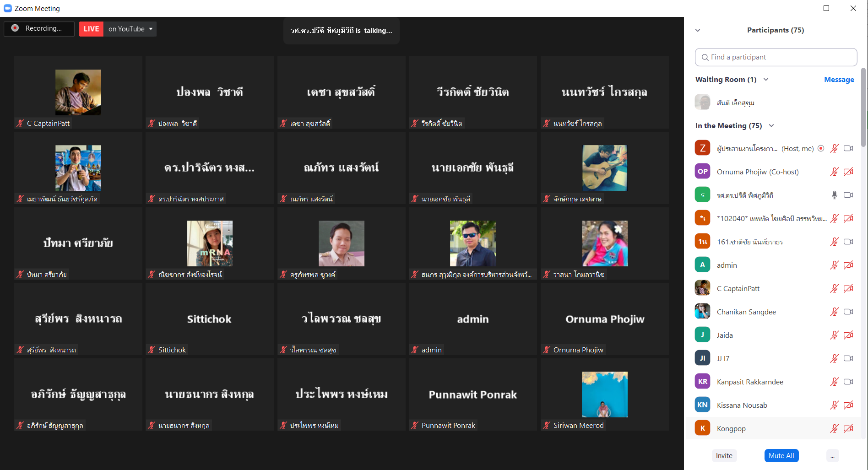Select Jaida row in participant list

point(772,335)
